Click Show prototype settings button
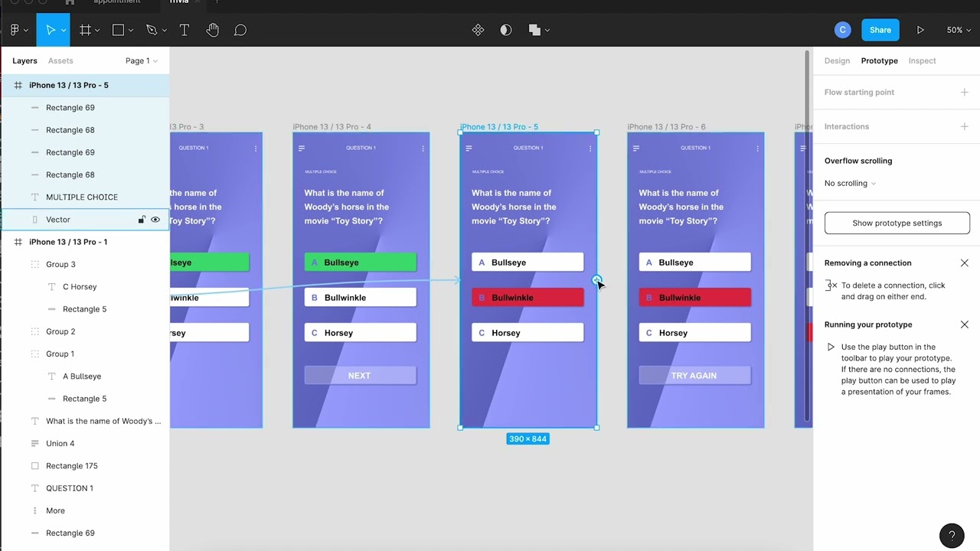The width and height of the screenshot is (980, 551). (897, 223)
